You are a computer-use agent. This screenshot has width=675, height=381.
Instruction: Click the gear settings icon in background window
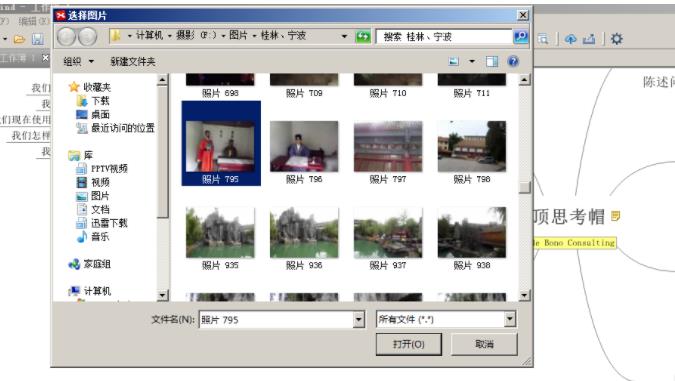tap(617, 39)
